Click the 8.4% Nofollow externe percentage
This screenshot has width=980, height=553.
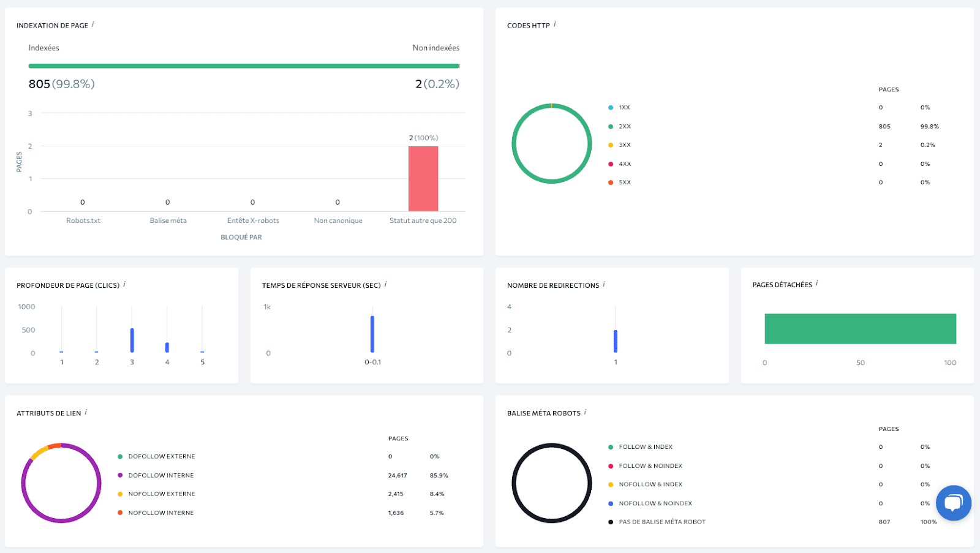(437, 494)
